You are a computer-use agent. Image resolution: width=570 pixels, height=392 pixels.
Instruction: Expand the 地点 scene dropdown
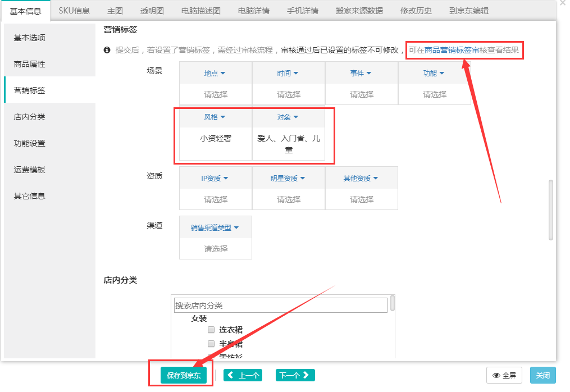pyautogui.click(x=215, y=74)
